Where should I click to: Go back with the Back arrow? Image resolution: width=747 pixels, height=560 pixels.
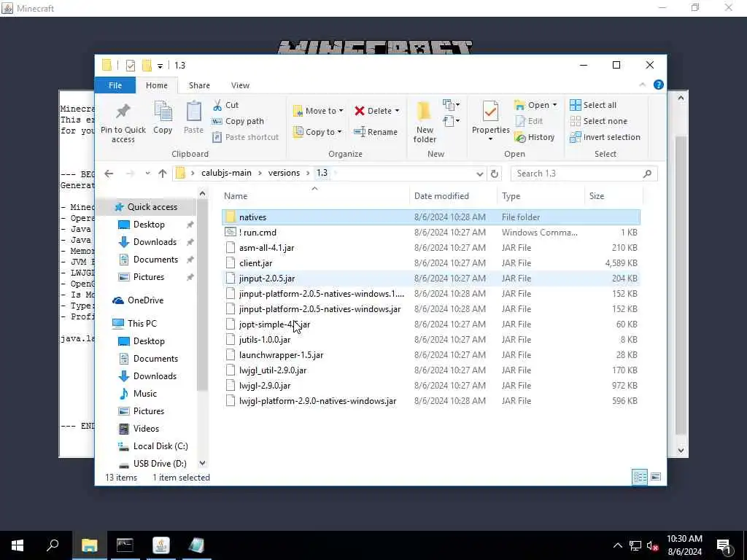[x=109, y=174]
